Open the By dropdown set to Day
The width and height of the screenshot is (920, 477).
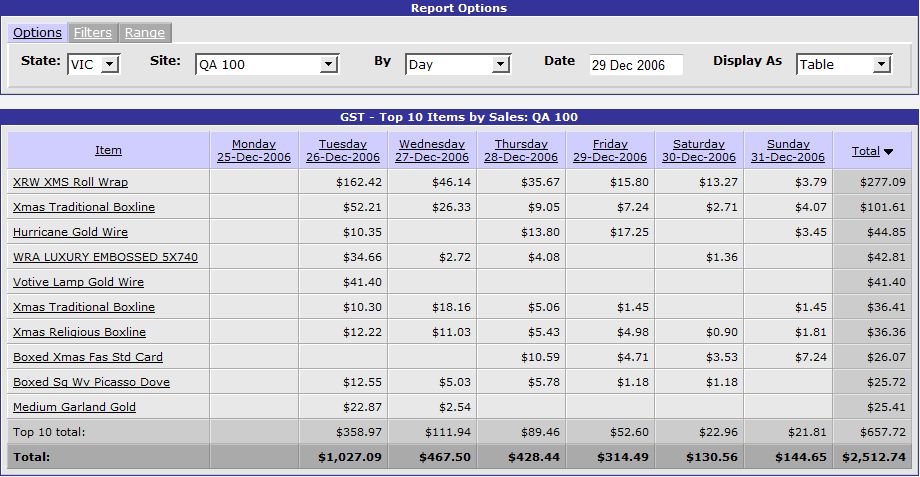(458, 64)
